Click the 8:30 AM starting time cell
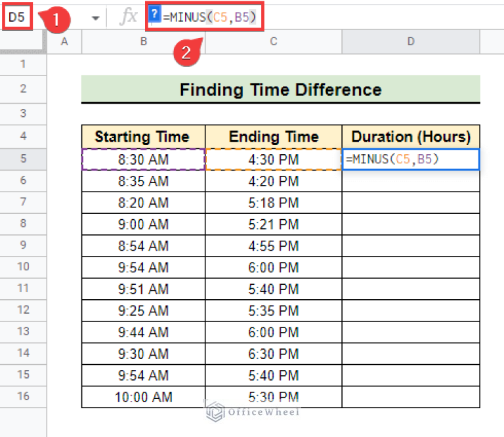 coord(142,159)
